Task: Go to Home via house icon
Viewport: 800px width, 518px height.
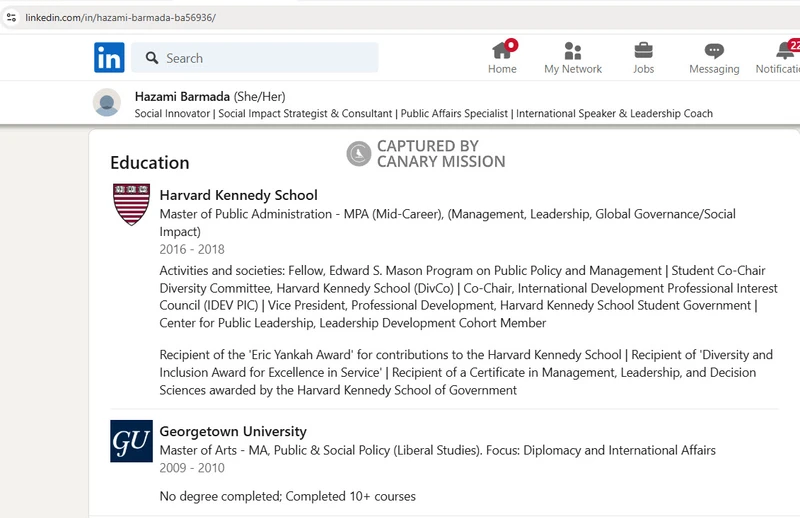Action: [x=502, y=51]
